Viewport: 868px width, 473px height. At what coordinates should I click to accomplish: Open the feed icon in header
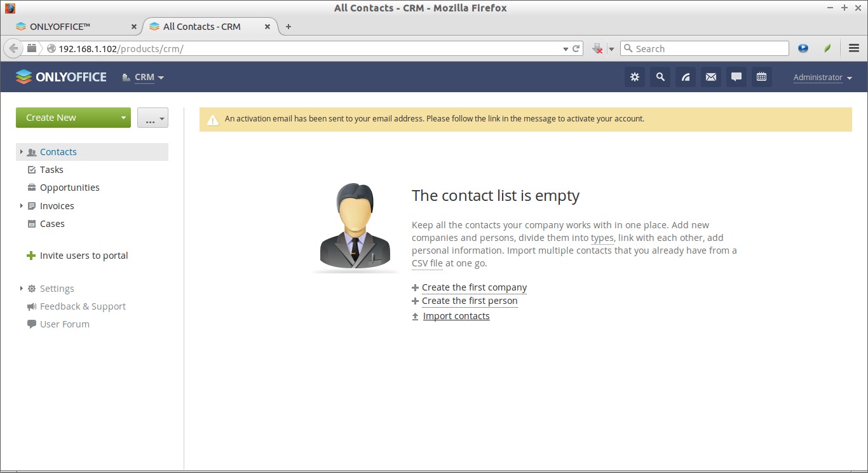[x=686, y=77]
